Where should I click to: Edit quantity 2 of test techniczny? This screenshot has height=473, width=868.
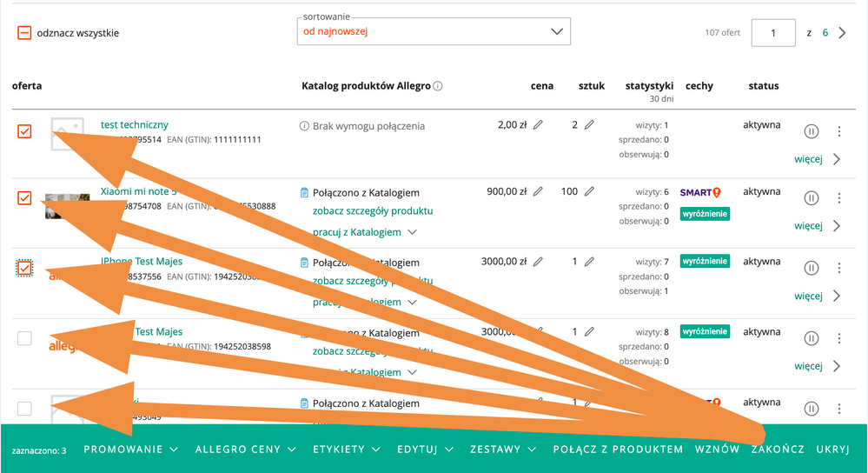(x=590, y=124)
